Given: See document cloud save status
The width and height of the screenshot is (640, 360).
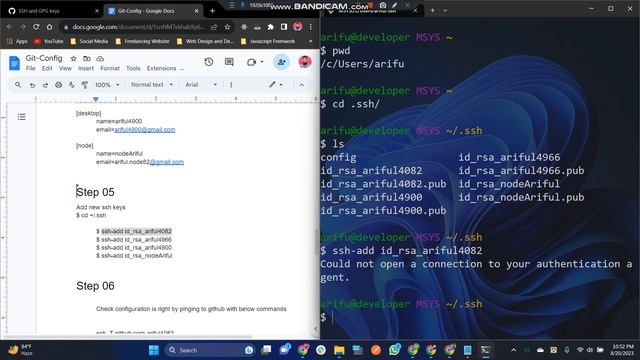Looking at the screenshot, I should click(100, 59).
